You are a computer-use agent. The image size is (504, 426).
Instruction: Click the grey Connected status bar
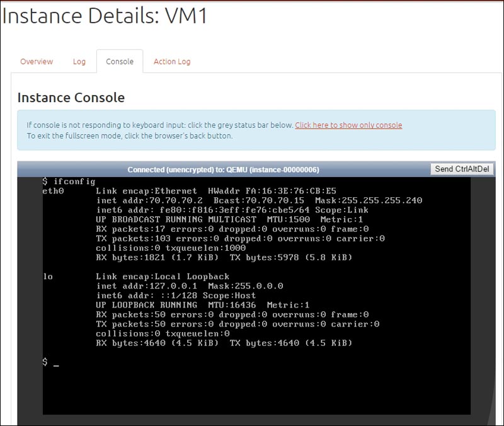point(224,170)
